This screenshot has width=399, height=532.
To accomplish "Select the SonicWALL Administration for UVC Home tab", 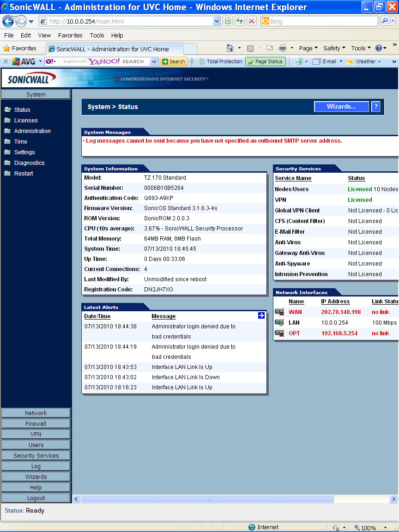I will pos(114,49).
